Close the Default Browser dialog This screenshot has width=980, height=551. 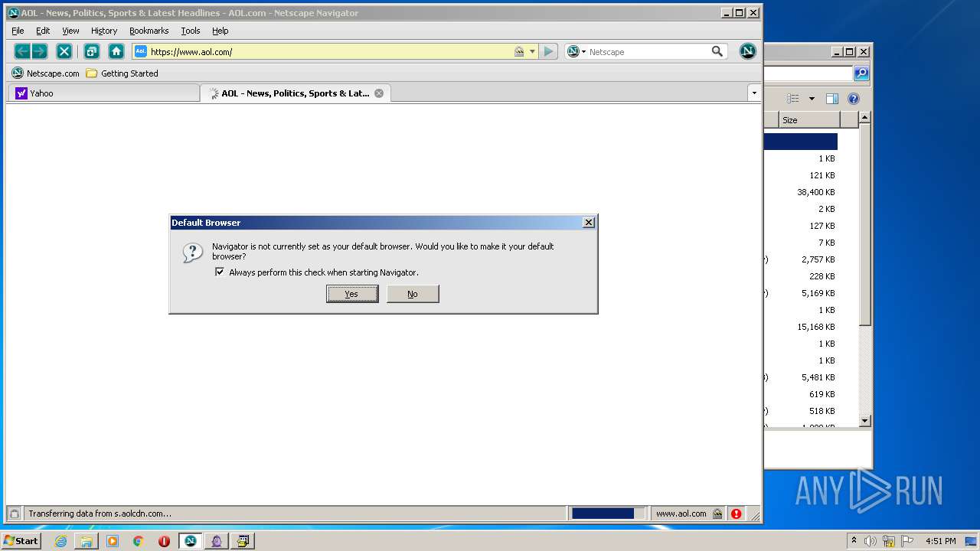click(589, 223)
